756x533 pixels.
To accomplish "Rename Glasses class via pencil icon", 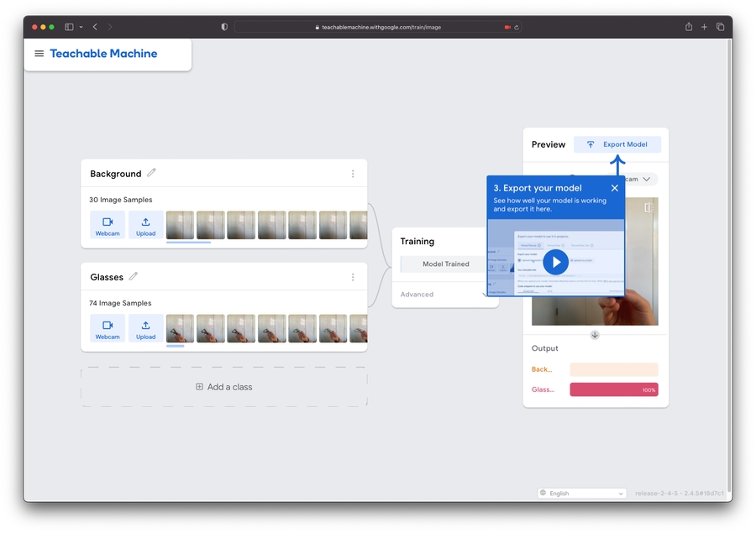I will [x=134, y=276].
